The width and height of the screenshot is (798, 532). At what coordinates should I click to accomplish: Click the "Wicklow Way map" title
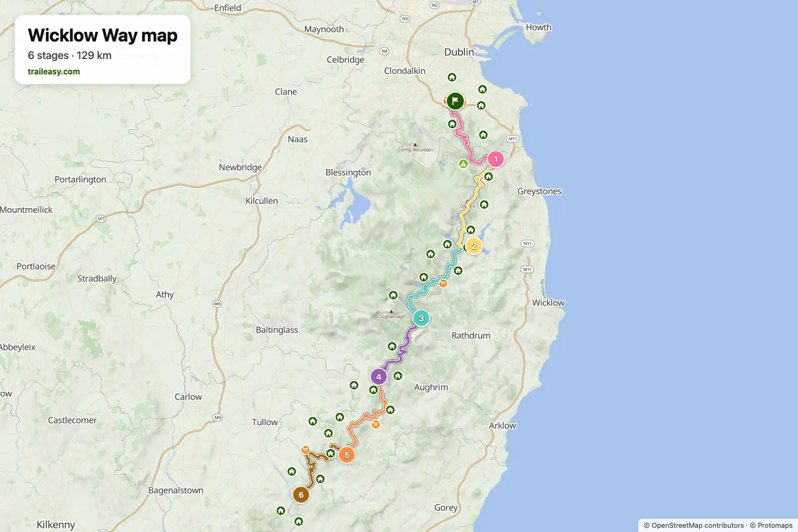(x=103, y=35)
